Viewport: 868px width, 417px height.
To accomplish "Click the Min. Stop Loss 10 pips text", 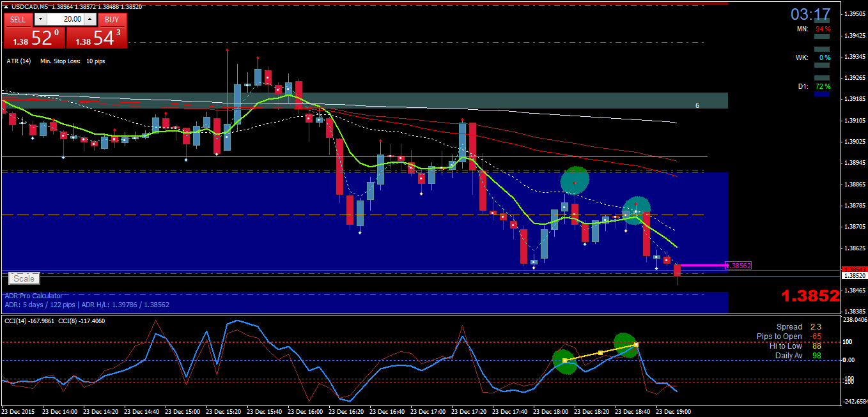I will pyautogui.click(x=72, y=61).
